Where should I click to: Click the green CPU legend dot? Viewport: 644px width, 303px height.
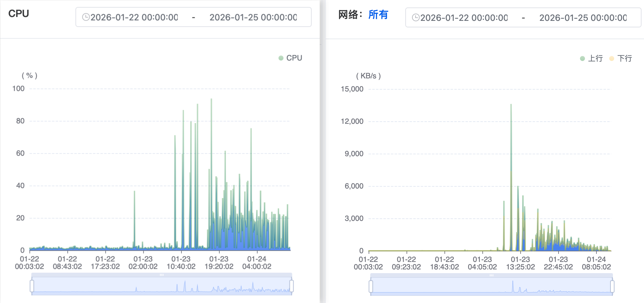click(281, 58)
